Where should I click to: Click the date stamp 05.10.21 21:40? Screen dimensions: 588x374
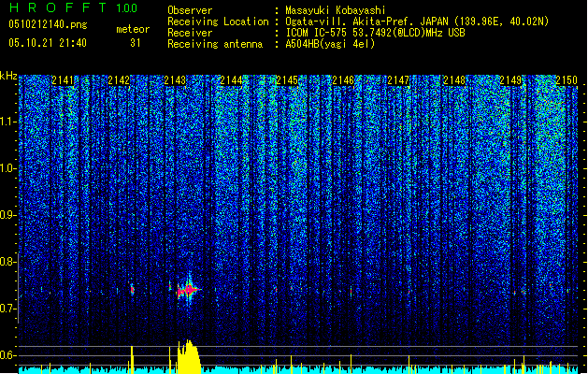coord(48,43)
